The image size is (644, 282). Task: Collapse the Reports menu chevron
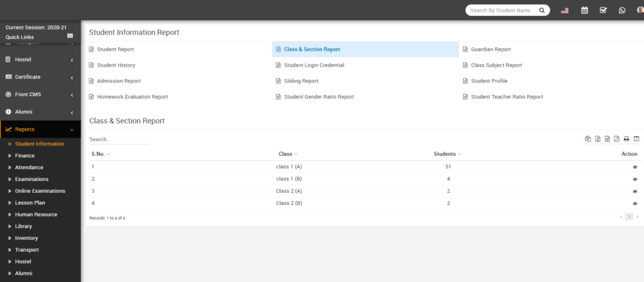(72, 130)
